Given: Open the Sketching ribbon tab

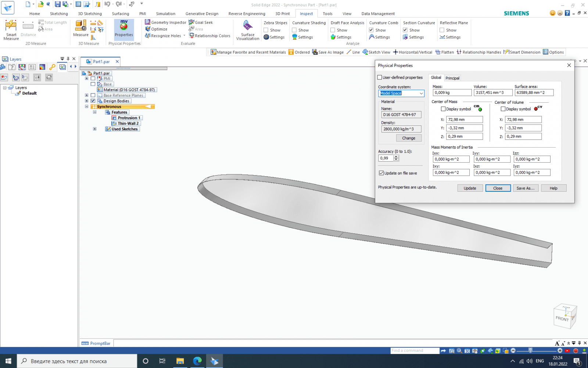Looking at the screenshot, I should click(x=59, y=14).
